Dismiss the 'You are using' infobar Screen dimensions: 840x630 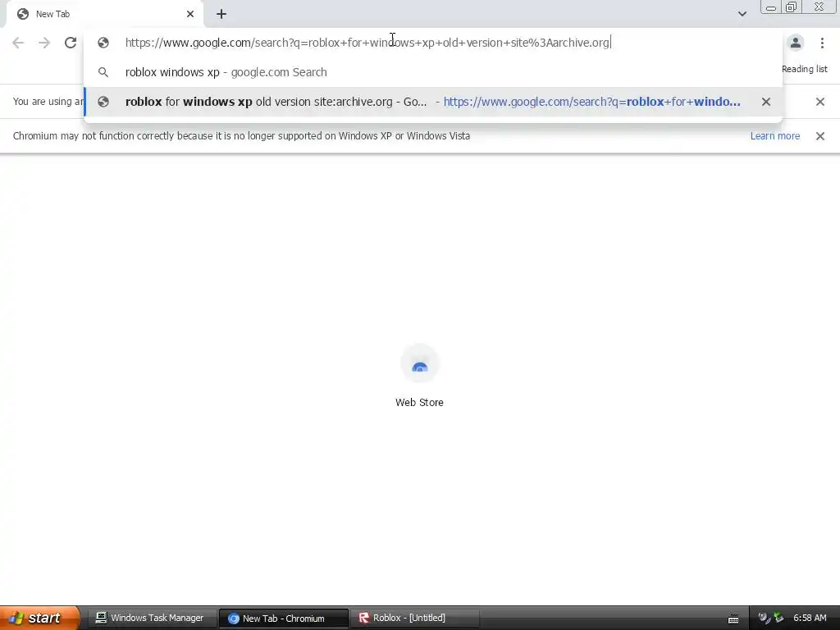819,102
